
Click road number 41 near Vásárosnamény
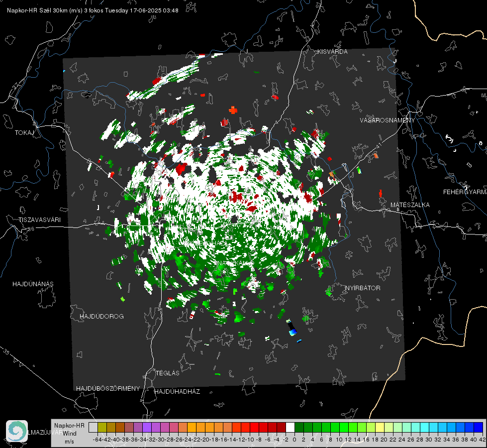pos(378,145)
